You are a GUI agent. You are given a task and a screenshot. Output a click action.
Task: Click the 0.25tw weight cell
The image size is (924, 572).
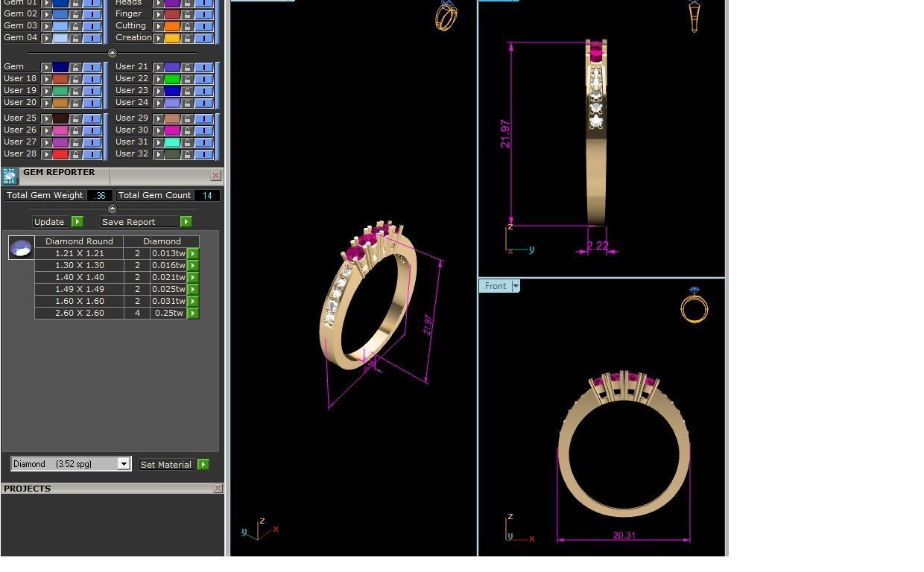click(168, 313)
